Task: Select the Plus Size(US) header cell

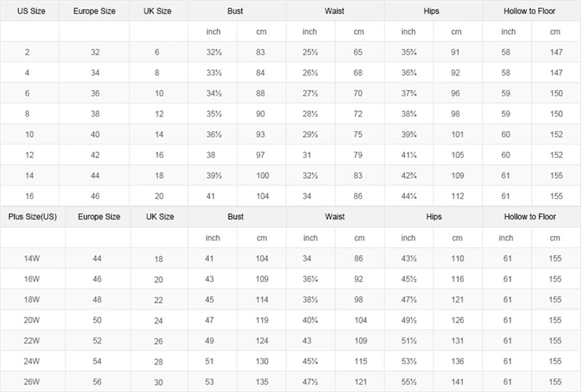Action: pos(33,217)
